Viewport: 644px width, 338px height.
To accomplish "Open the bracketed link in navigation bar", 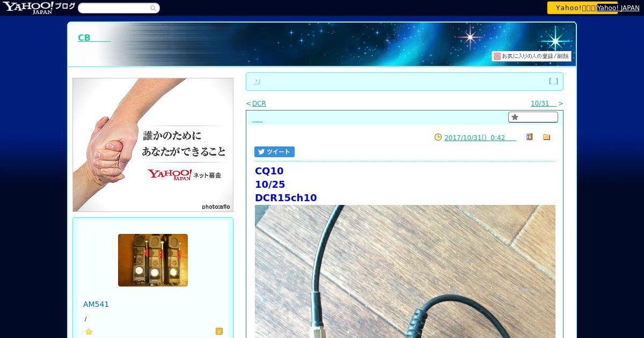I will click(553, 82).
